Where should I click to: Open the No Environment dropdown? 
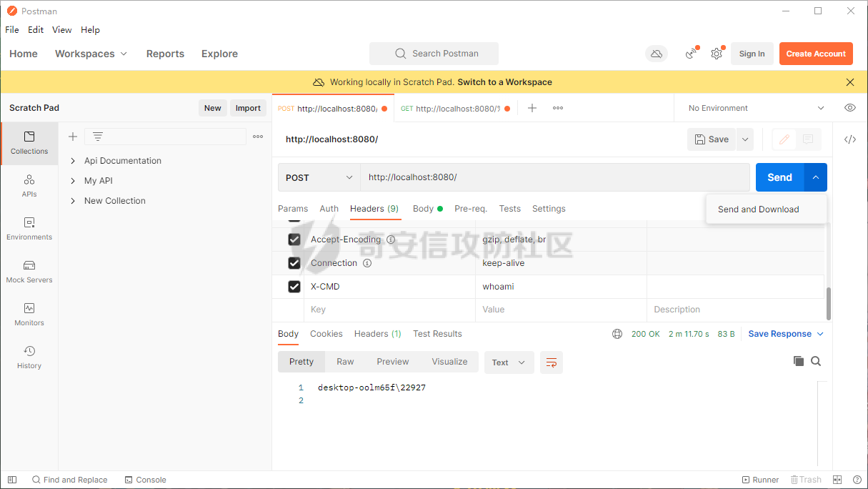(756, 108)
